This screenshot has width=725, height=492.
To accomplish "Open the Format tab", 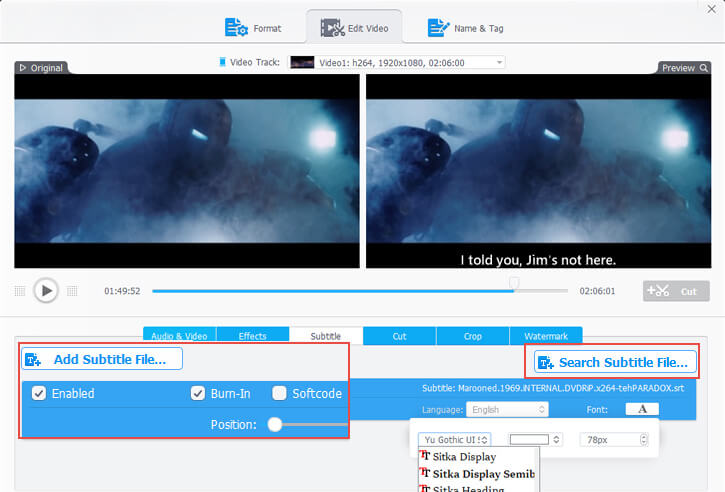I will click(x=253, y=28).
